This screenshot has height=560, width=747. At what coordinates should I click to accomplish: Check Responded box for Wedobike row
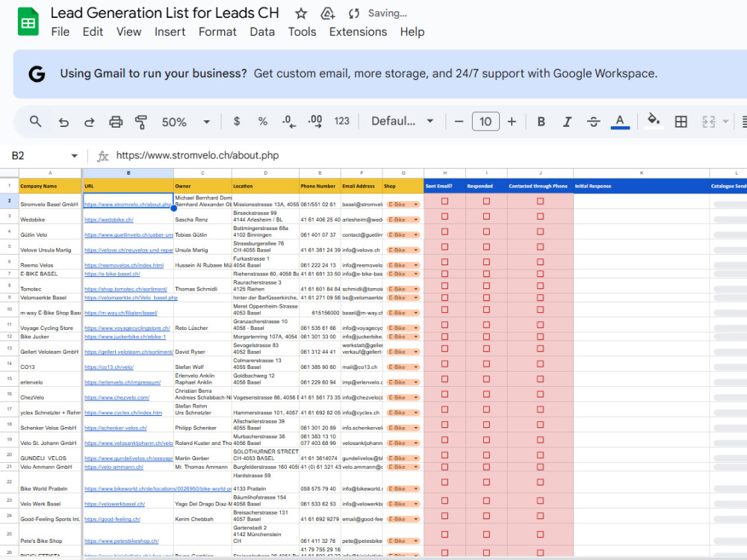(x=486, y=217)
